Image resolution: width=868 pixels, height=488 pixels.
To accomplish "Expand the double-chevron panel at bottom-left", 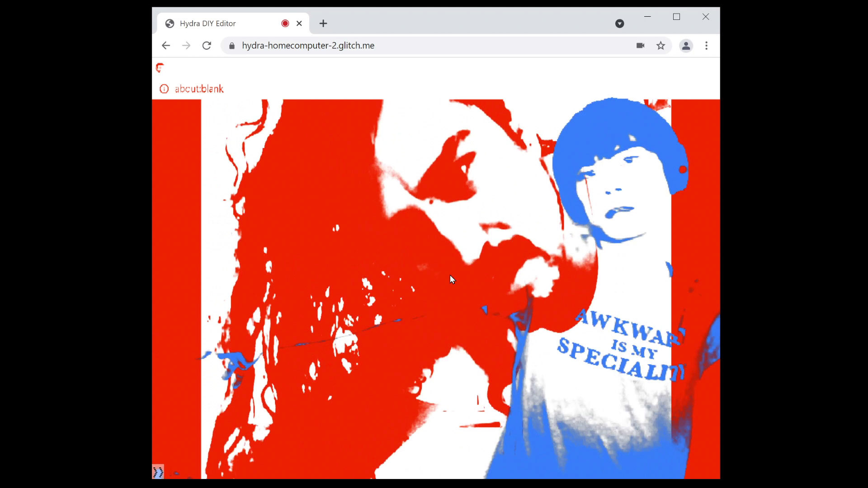I will 158,472.
